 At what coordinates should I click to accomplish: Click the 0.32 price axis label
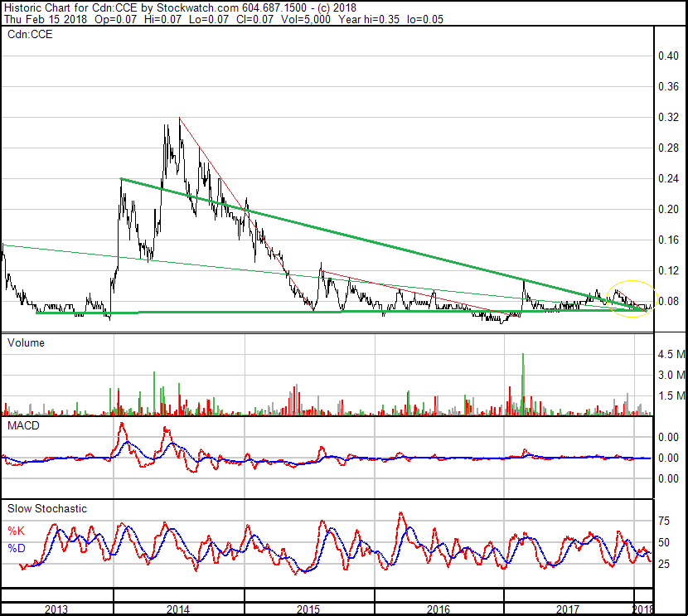coord(668,117)
